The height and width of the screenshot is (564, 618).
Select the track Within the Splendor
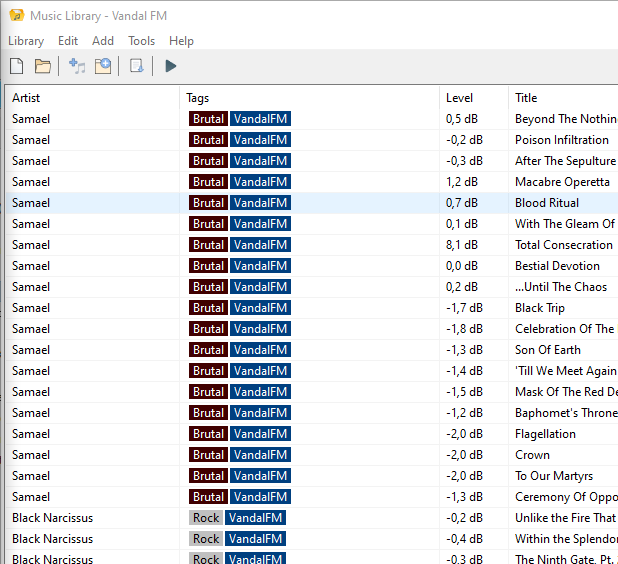click(566, 539)
